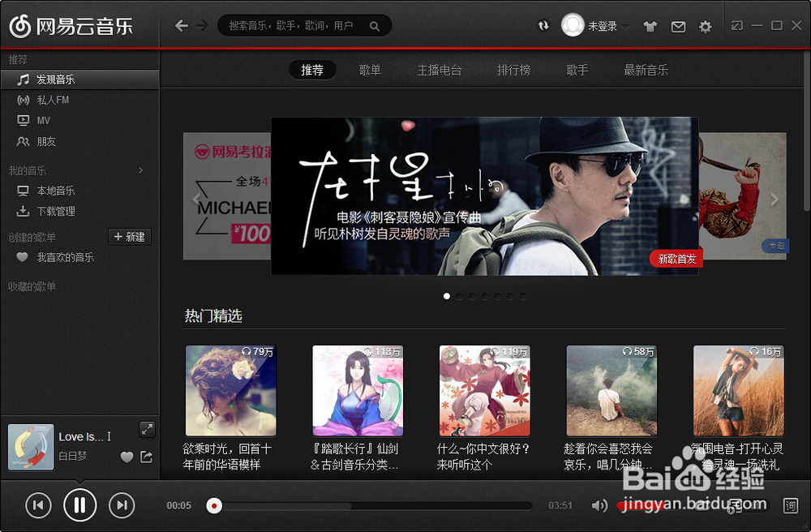Switch to the 排行榜 tab
Screen dimensions: 811x532
click(x=513, y=70)
